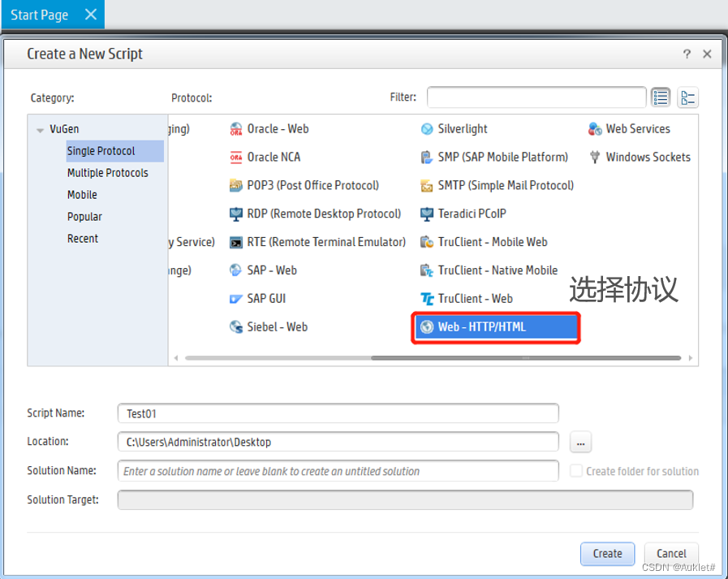Select the Web - HTTP/HTML protocol label
This screenshot has width=728, height=579.
coord(481,326)
